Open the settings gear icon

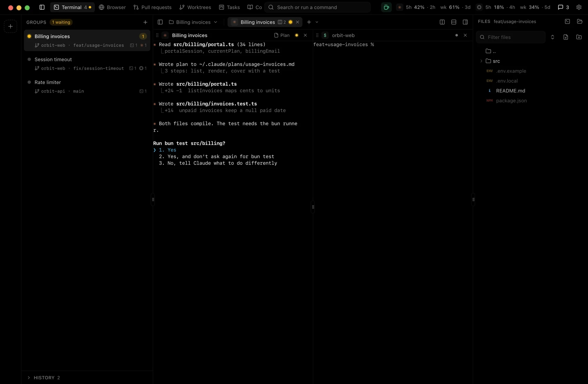(579, 7)
